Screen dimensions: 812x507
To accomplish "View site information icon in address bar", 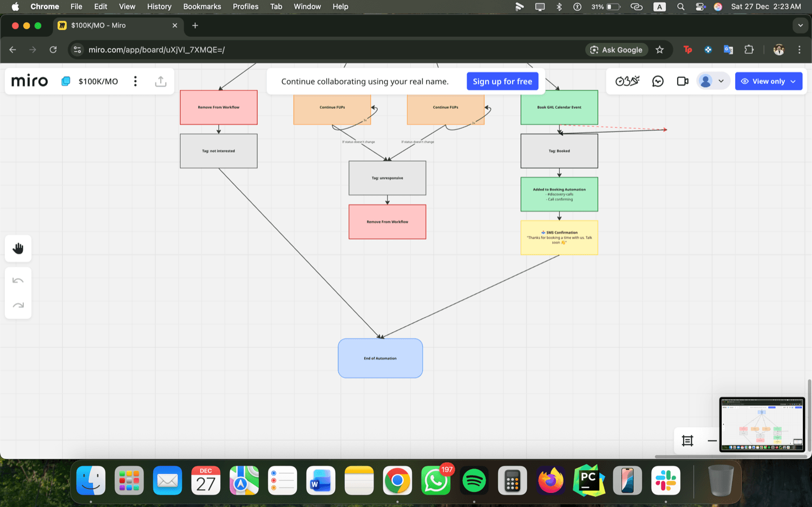I will pyautogui.click(x=77, y=50).
